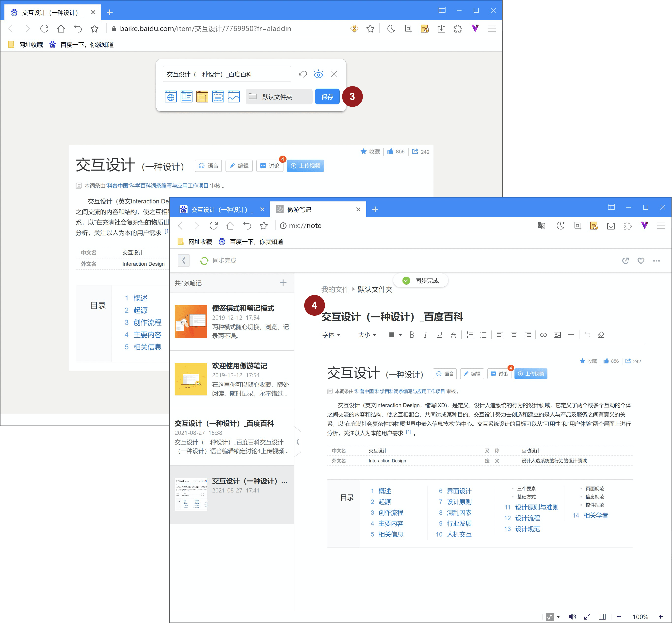
Task: Edit the clip title input field
Action: [227, 74]
